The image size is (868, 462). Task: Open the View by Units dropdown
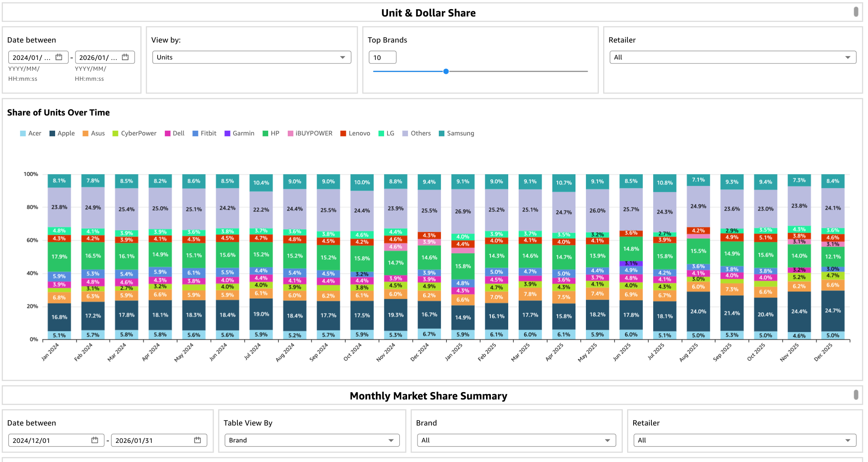(x=251, y=57)
